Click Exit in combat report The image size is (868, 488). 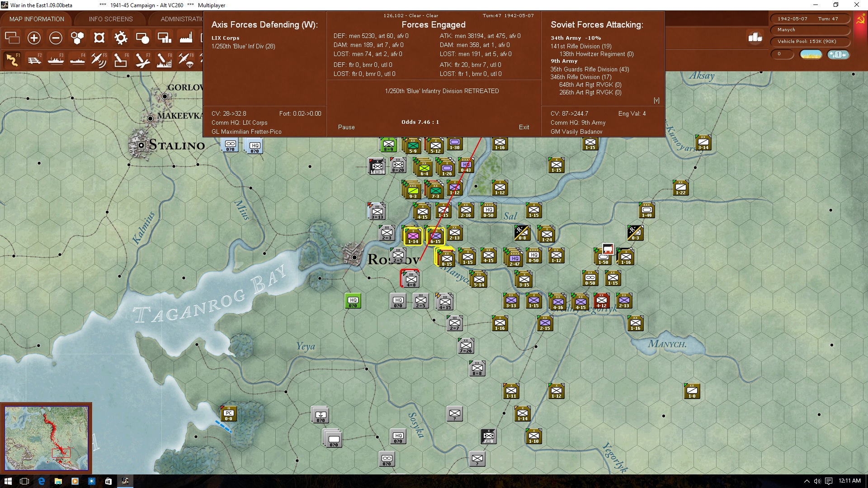coord(524,127)
